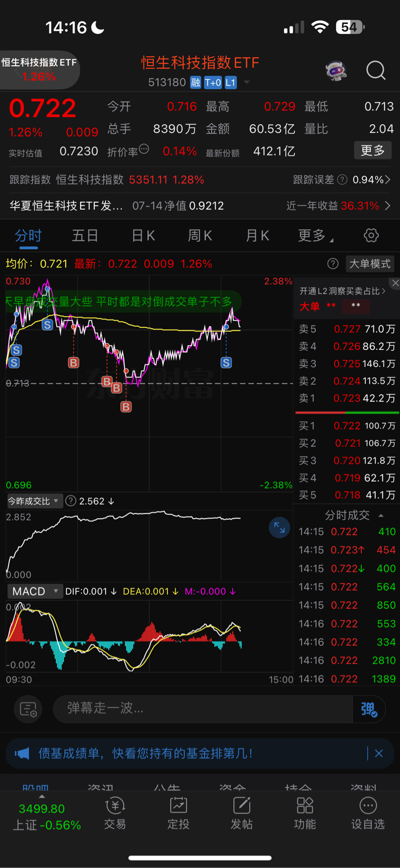400x868 pixels.
Task: Open 近一年收益 36.31% detail chevron
Action: (387, 206)
